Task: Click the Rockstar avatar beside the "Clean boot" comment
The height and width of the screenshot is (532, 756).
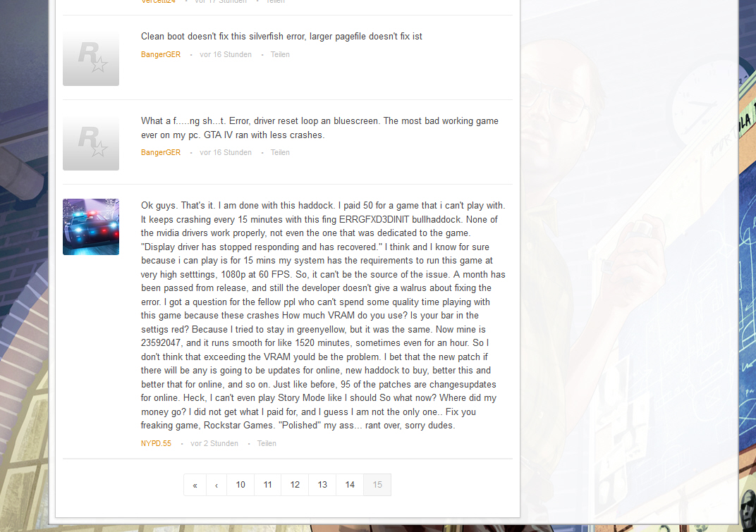Action: (x=91, y=58)
